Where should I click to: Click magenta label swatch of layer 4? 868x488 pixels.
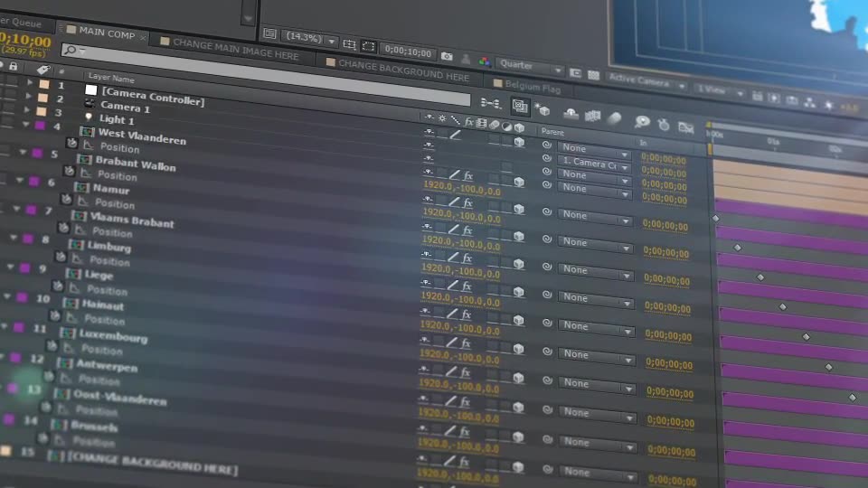click(40, 126)
